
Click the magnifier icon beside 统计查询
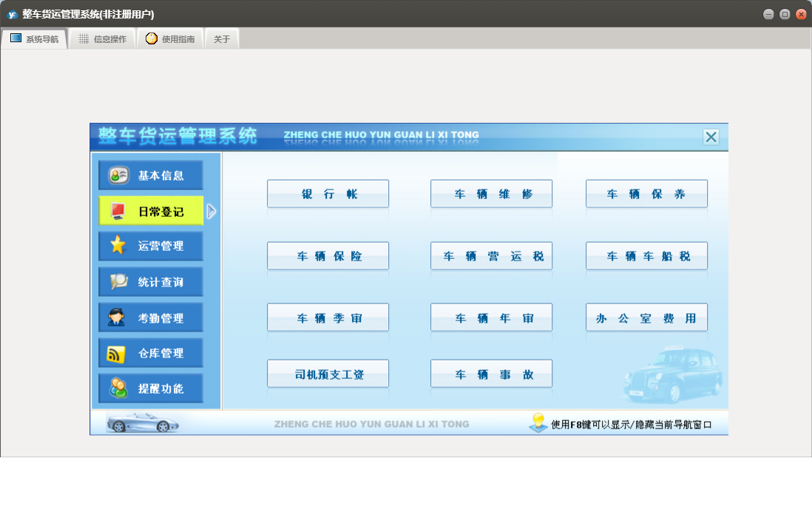(x=118, y=281)
